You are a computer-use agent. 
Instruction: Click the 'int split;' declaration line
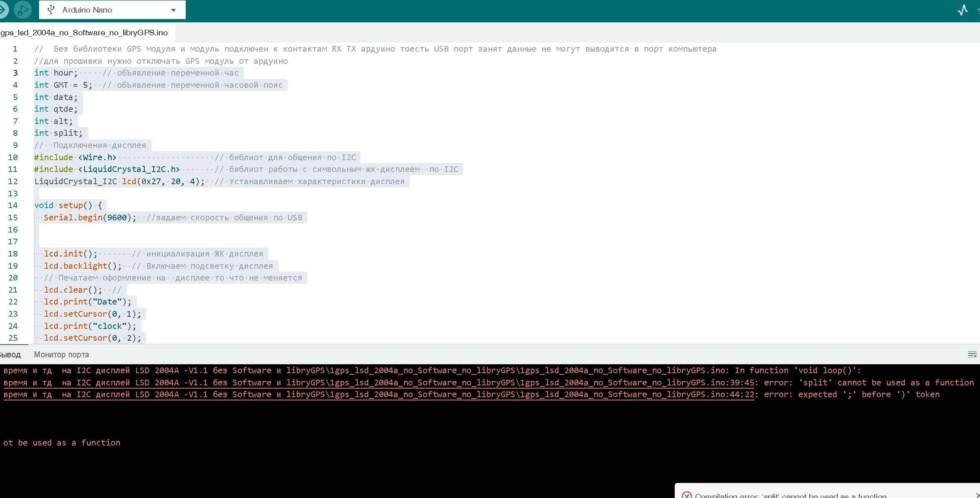59,133
